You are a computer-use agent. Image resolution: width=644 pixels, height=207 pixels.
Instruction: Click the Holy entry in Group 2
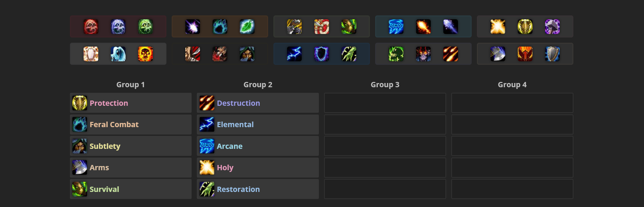pyautogui.click(x=258, y=167)
